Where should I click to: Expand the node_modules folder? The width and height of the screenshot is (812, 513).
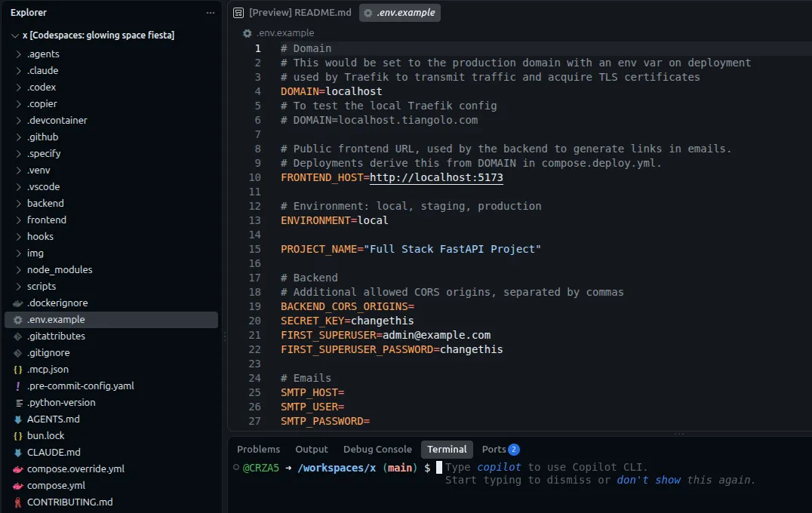[x=19, y=269]
